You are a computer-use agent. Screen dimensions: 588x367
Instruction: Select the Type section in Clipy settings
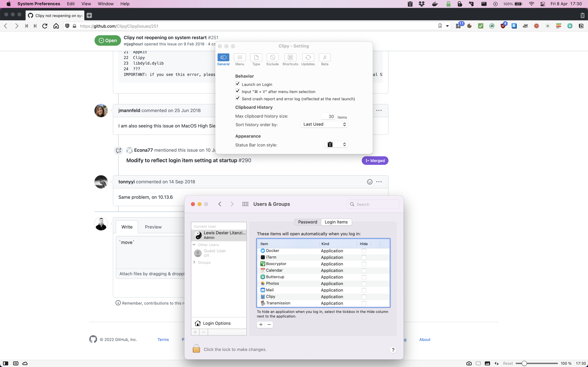[256, 59]
